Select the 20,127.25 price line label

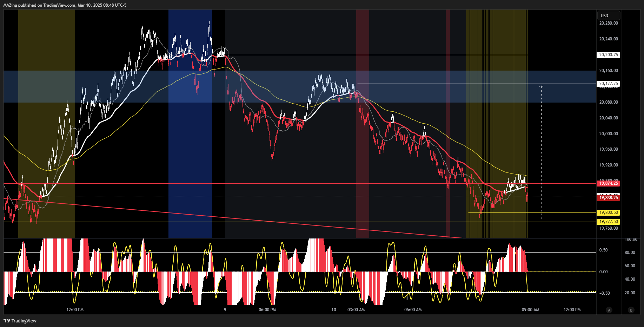608,84
